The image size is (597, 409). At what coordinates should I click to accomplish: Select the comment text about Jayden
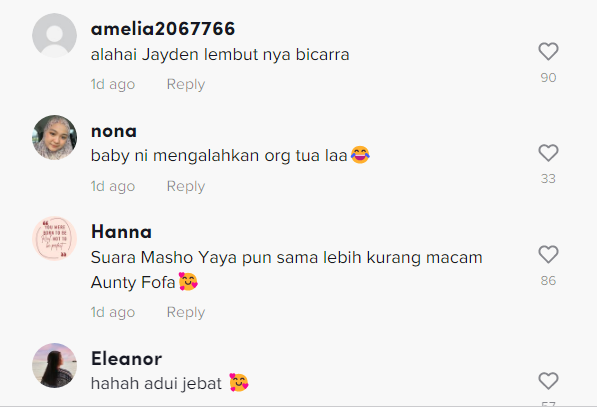[220, 54]
